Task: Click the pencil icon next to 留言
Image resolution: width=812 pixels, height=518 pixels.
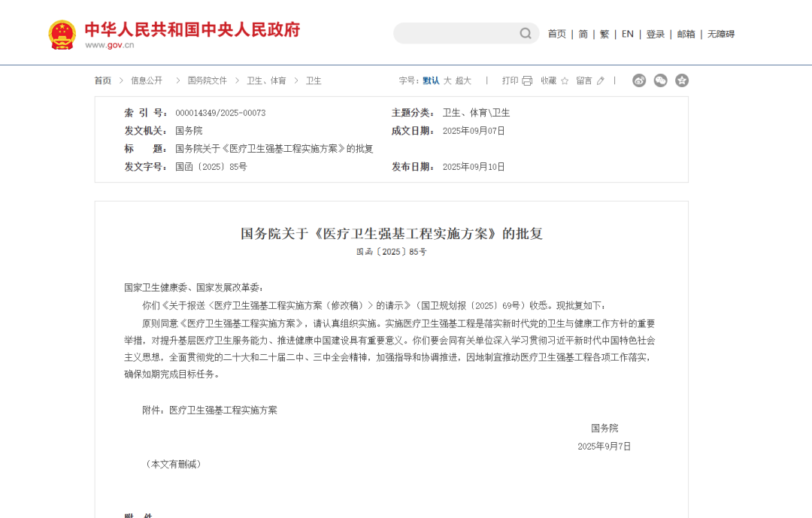Action: pos(599,80)
